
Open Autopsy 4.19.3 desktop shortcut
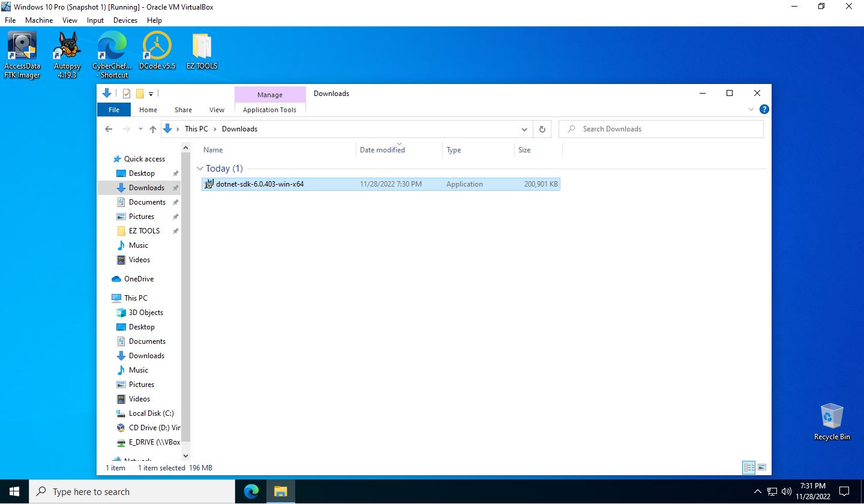click(x=67, y=55)
